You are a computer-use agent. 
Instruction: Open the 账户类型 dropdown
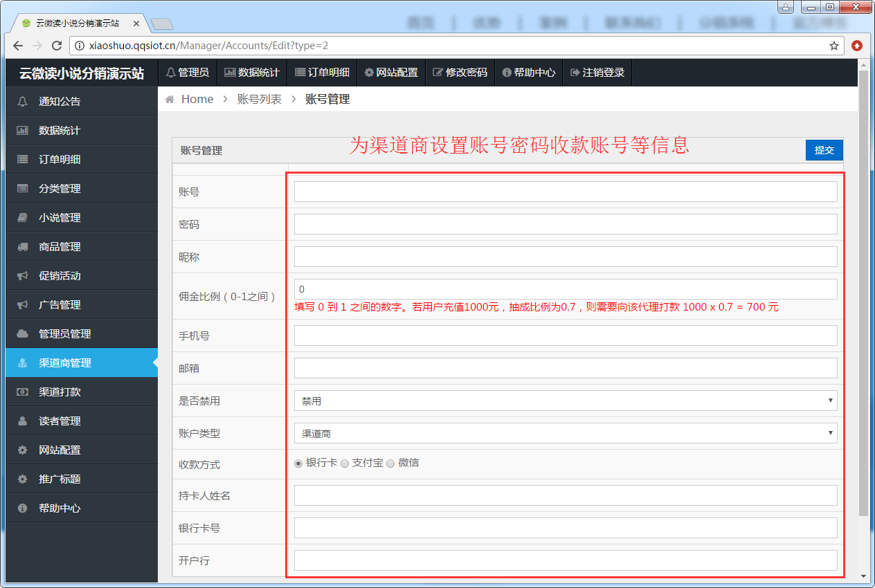click(566, 433)
